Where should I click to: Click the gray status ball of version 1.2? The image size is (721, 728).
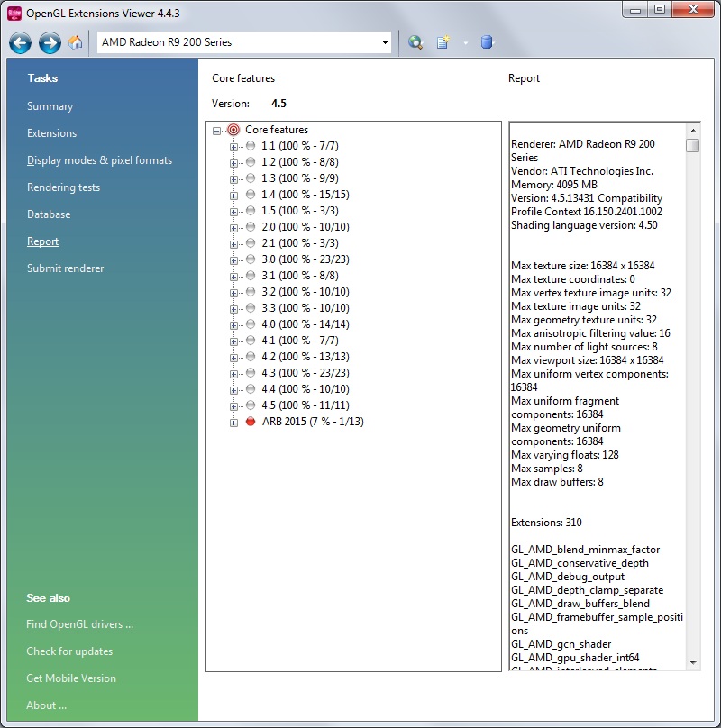click(251, 162)
